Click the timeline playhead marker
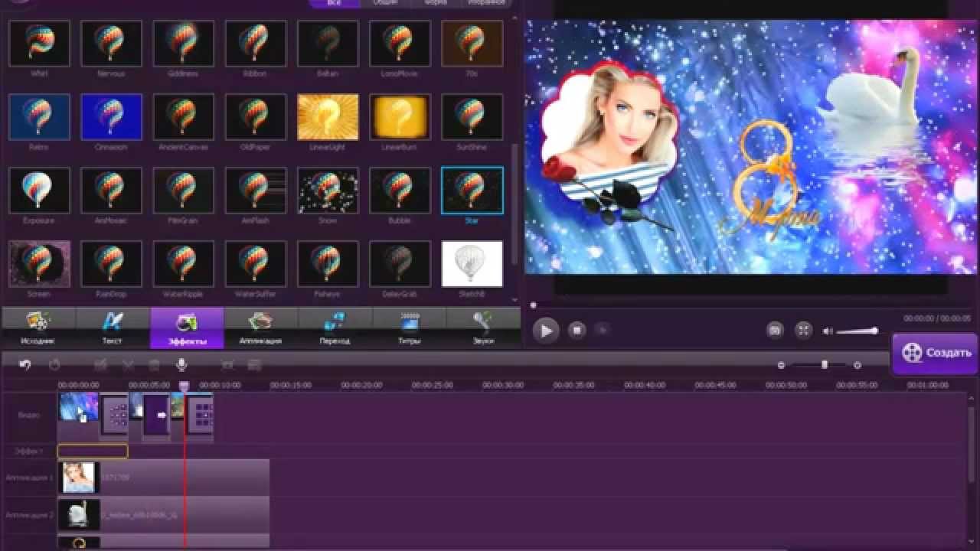980x551 pixels. tap(184, 386)
